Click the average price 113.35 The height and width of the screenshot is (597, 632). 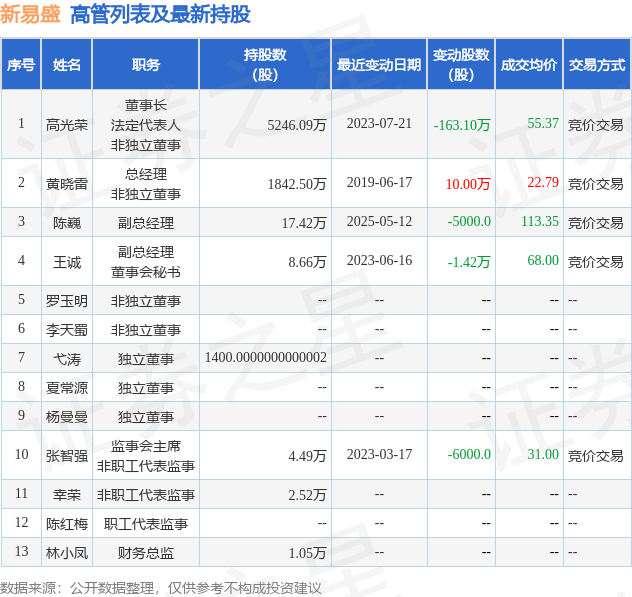540,221
